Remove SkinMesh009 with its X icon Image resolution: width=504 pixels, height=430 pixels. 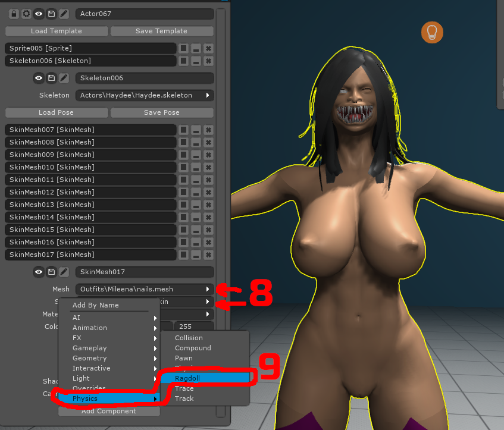click(x=208, y=155)
